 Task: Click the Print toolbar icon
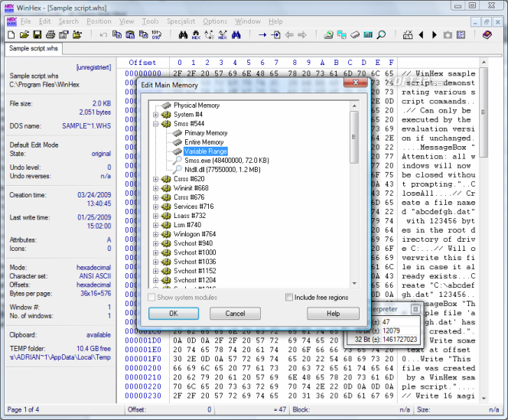click(50, 34)
